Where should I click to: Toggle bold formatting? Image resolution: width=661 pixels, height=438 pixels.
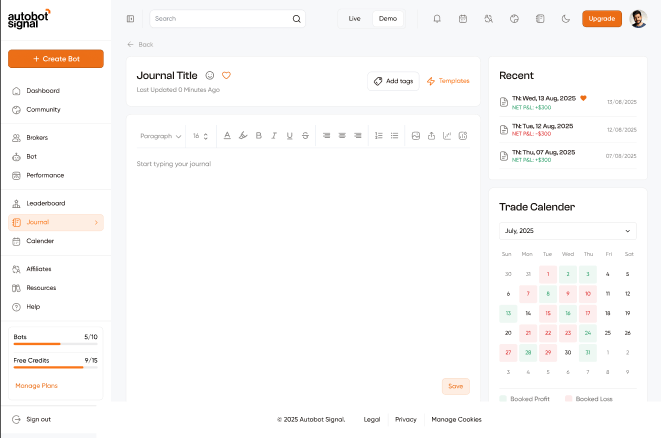pos(258,136)
